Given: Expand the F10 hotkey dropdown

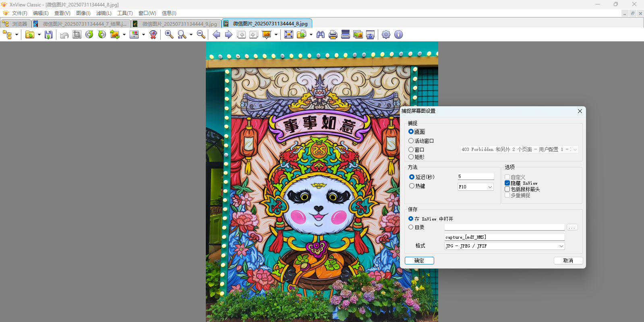Looking at the screenshot, I should [490, 187].
